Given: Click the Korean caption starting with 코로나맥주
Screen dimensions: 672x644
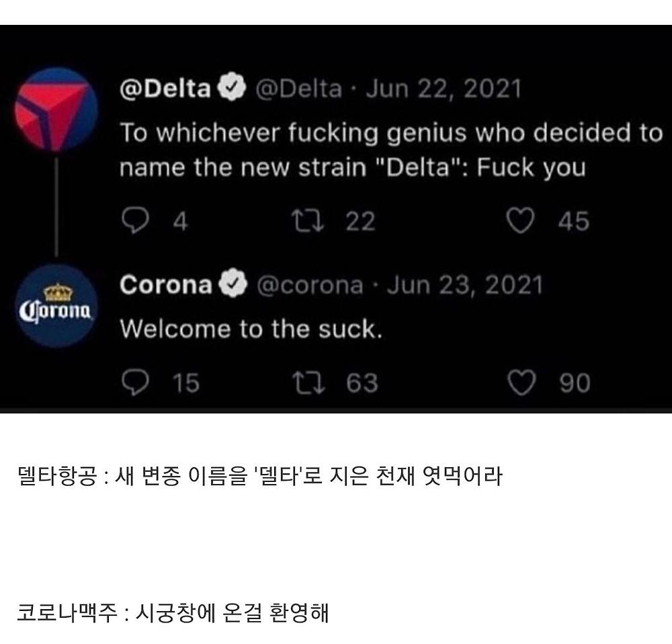Looking at the screenshot, I should pos(173,612).
